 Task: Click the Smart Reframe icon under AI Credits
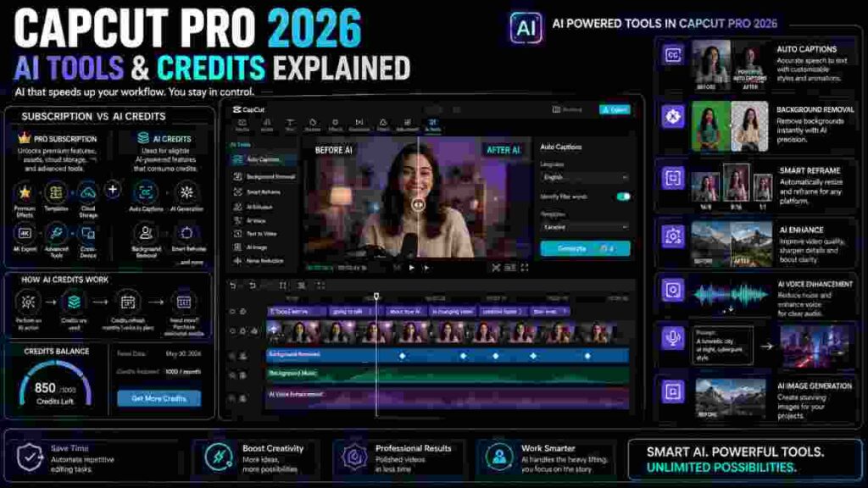click(x=186, y=233)
